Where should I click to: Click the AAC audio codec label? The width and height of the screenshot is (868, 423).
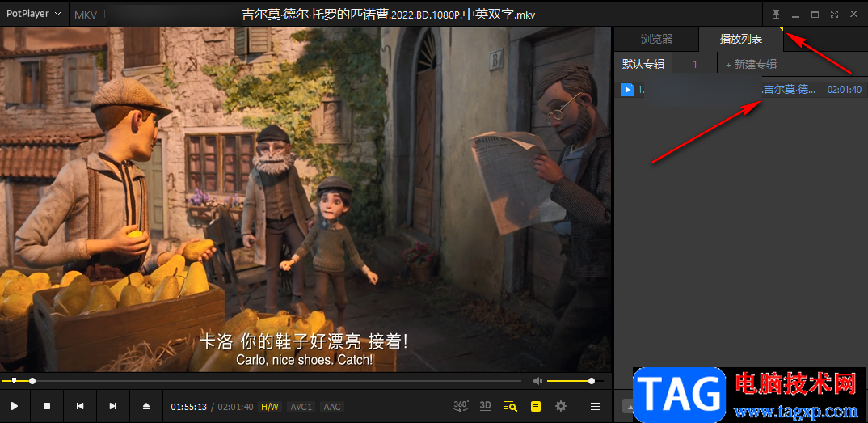click(332, 407)
